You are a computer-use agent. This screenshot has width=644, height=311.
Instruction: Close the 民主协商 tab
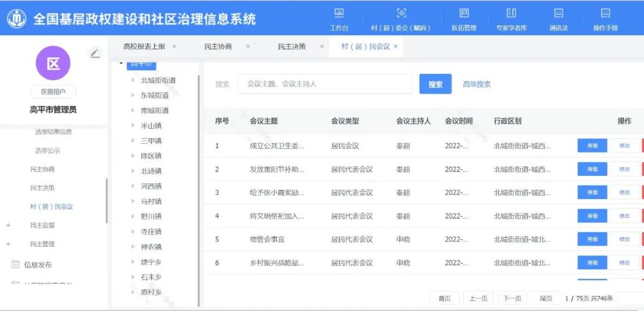click(x=248, y=46)
